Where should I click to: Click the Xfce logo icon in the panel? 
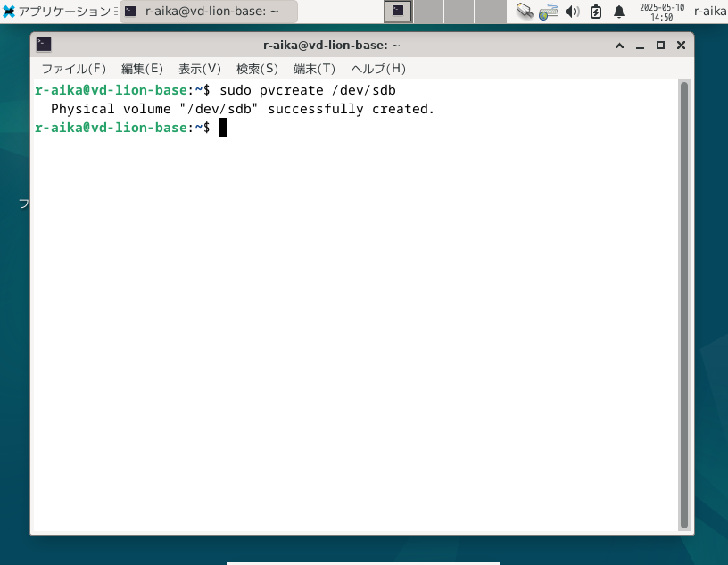(9, 11)
